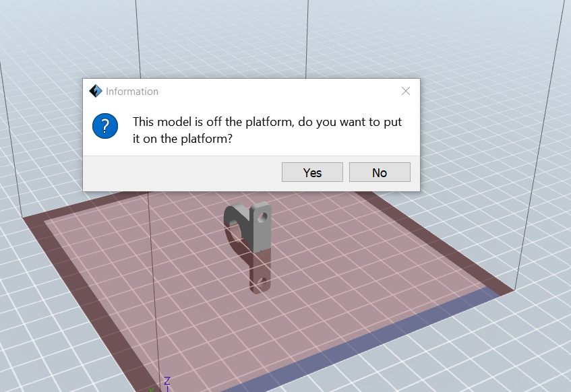Click the upper hole of the bracket model

263,217
